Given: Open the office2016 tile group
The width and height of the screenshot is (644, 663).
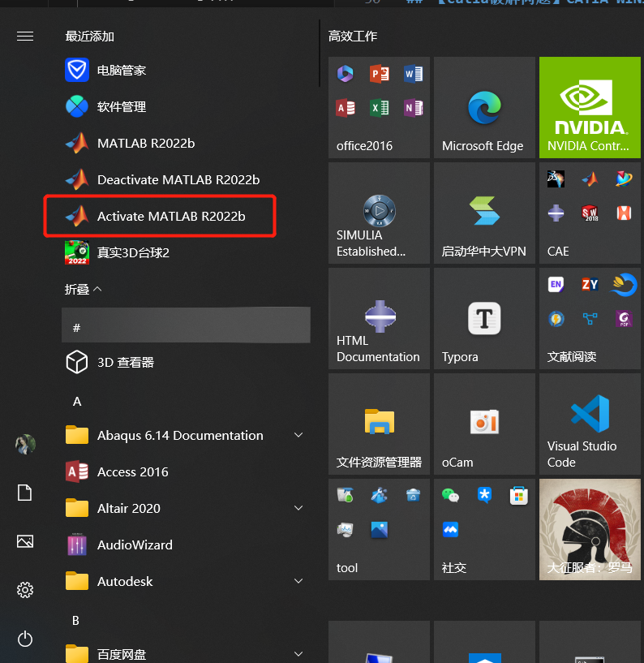Looking at the screenshot, I should pyautogui.click(x=379, y=107).
